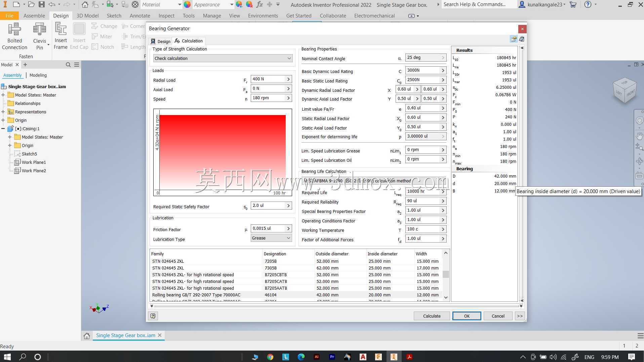The width and height of the screenshot is (644, 362).
Task: Click the Bearing Generator help icon
Action: [153, 316]
